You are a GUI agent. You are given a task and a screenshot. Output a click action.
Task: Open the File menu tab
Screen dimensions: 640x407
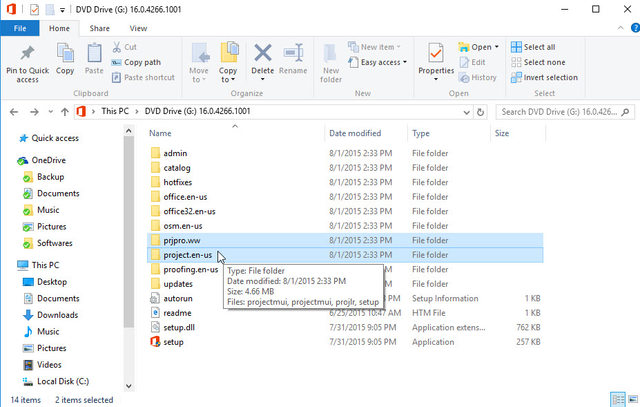(20, 28)
